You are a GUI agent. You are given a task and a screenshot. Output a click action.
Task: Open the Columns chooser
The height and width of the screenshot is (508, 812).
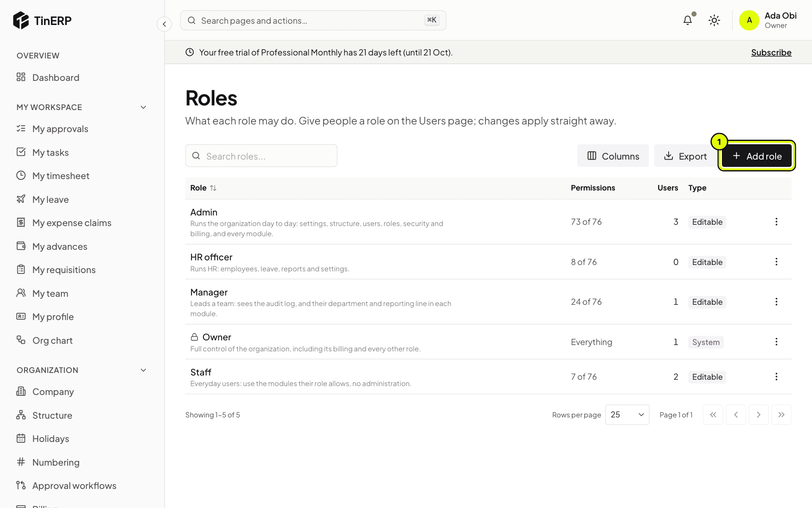[x=613, y=156]
